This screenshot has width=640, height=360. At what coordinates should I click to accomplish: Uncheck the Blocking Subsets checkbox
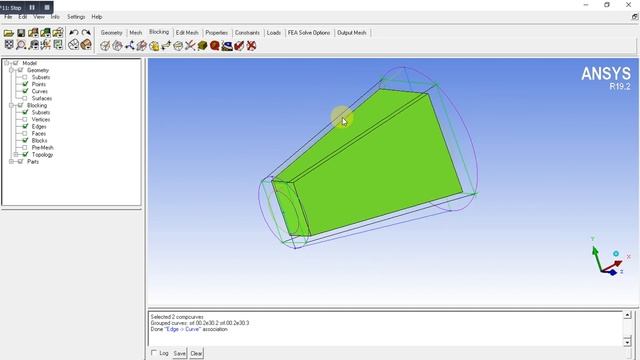point(25,112)
